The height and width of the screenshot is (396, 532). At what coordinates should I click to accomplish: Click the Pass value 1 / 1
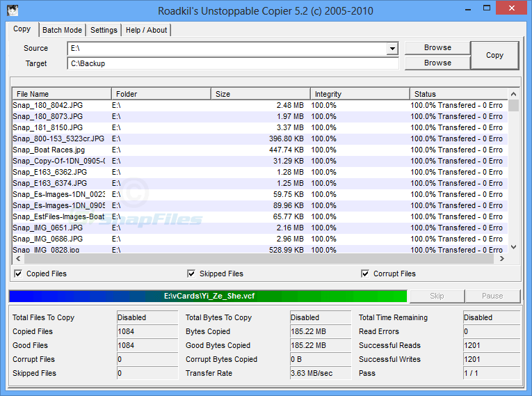click(x=492, y=373)
